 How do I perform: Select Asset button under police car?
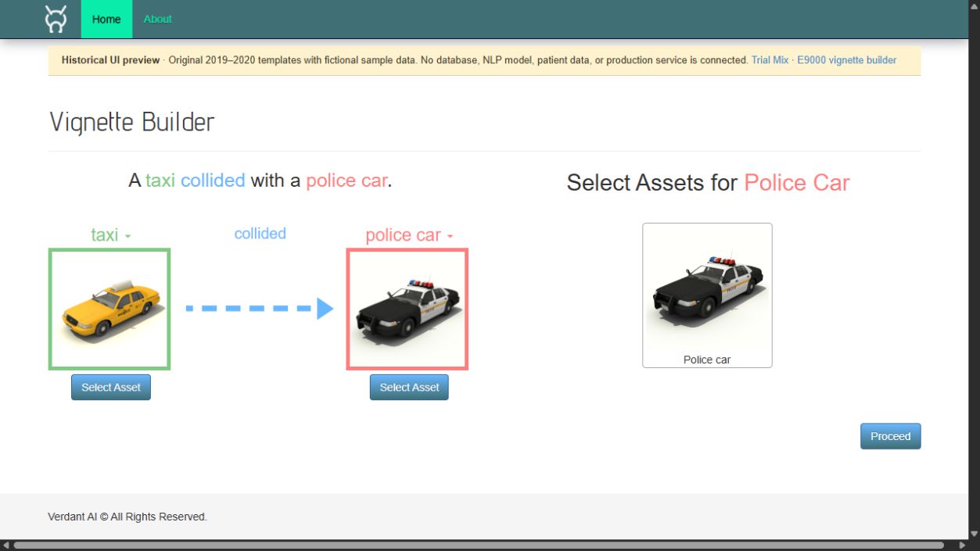[409, 387]
